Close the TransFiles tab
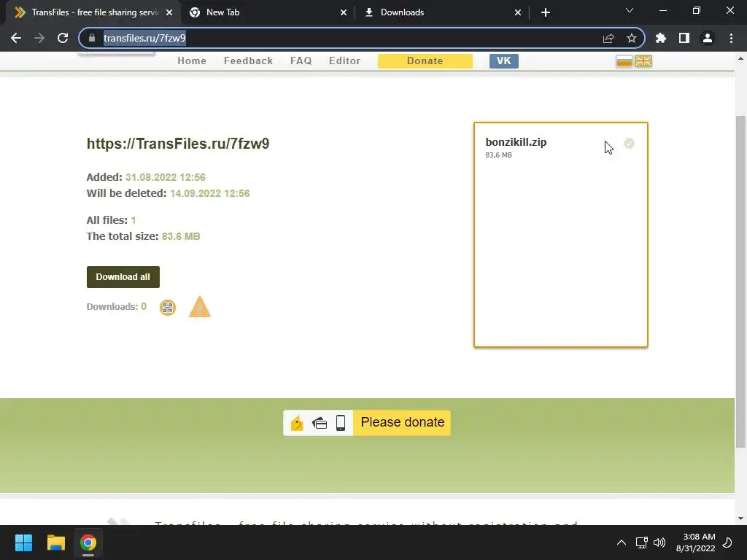Image resolution: width=747 pixels, height=560 pixels. [169, 12]
